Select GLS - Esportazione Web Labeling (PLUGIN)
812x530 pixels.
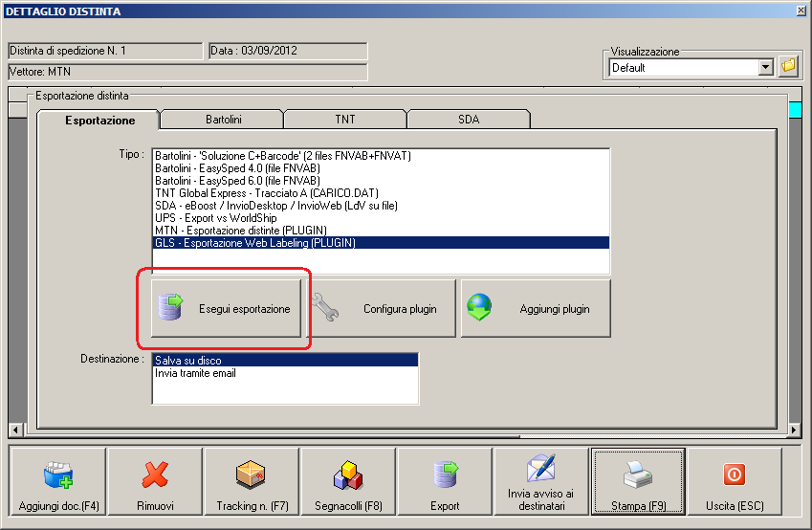tap(381, 242)
